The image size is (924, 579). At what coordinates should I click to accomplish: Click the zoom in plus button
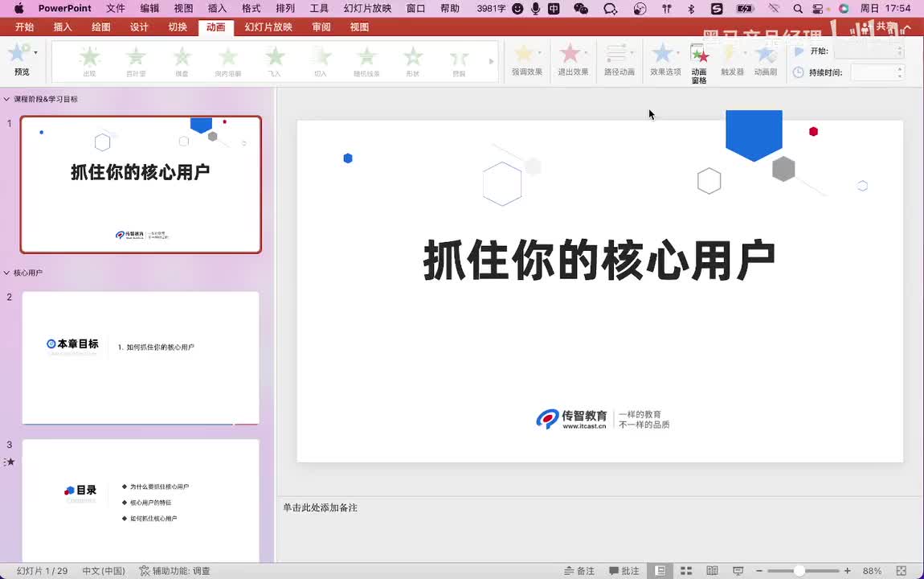point(848,571)
